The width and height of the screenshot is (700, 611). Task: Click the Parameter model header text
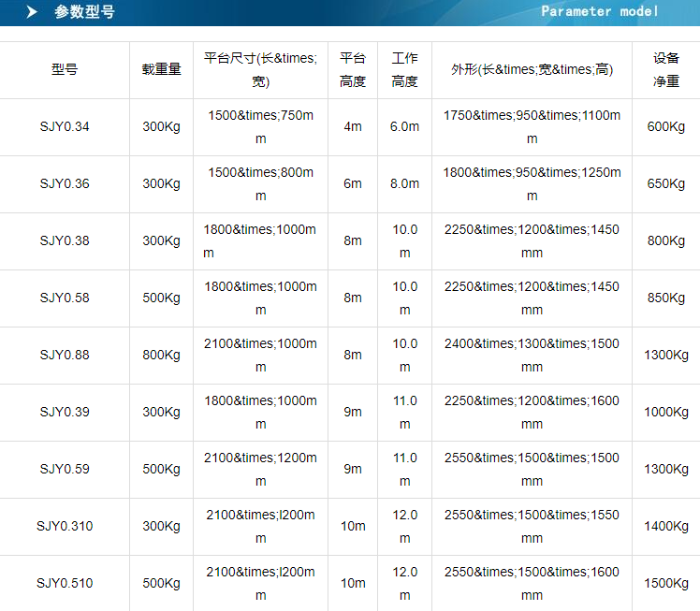click(x=600, y=11)
